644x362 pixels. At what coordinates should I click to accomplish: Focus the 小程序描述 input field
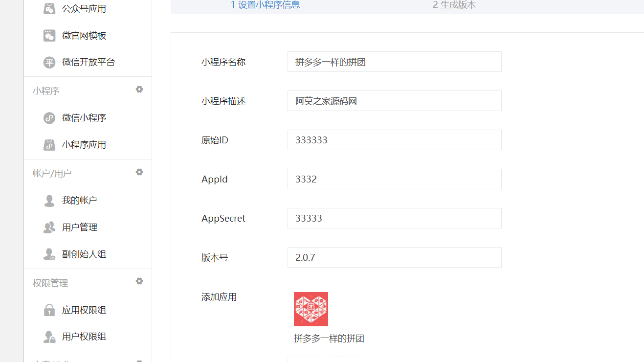[x=395, y=101]
